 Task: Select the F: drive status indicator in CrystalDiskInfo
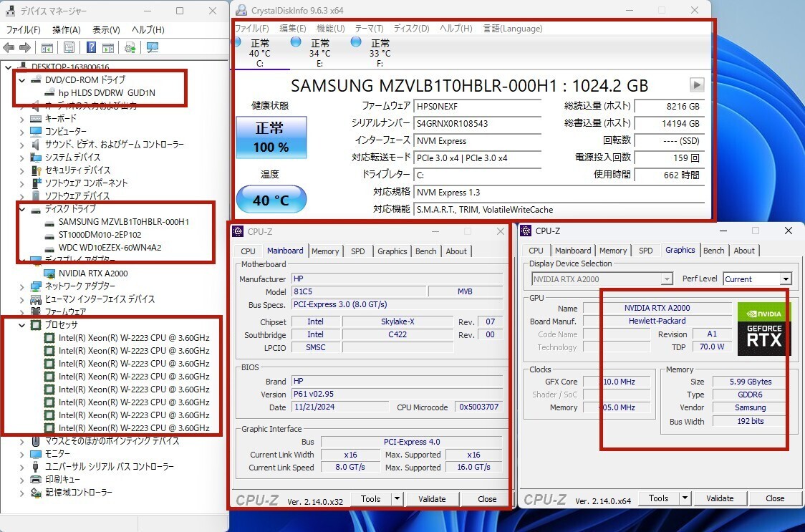[x=380, y=53]
